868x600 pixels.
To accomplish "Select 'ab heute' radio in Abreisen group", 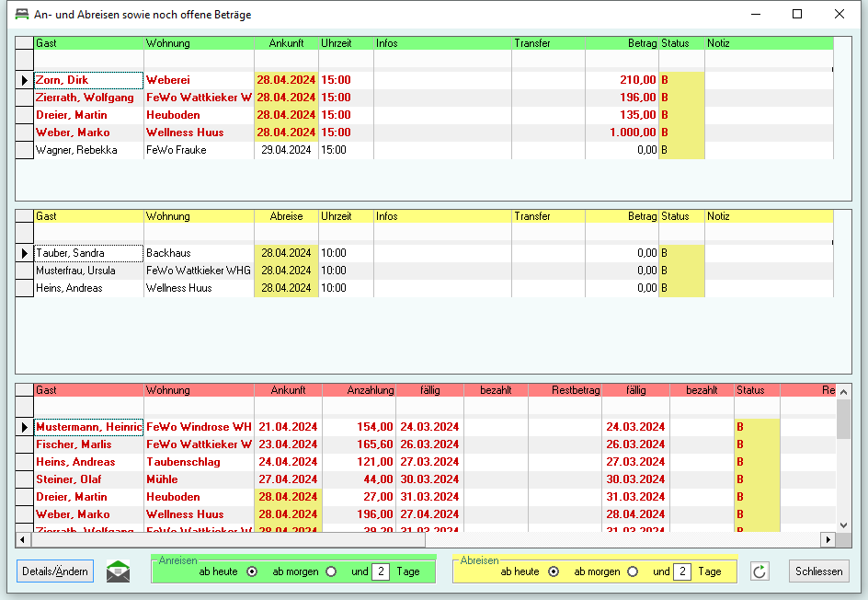I will pos(554,571).
